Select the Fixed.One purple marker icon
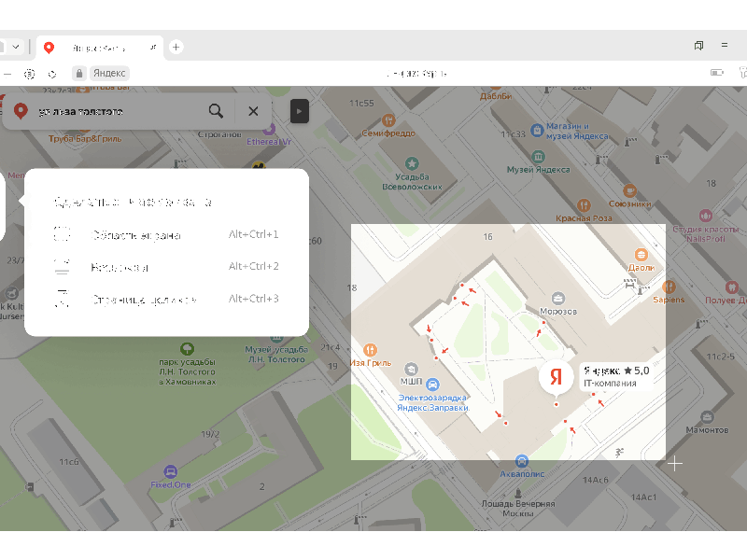Viewport: 747px width, 560px height. pyautogui.click(x=171, y=472)
